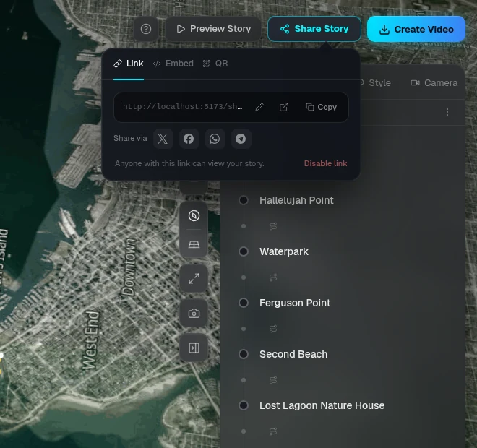Click the Lost Lagoon Nature House marker
The height and width of the screenshot is (448, 477).
tap(244, 405)
